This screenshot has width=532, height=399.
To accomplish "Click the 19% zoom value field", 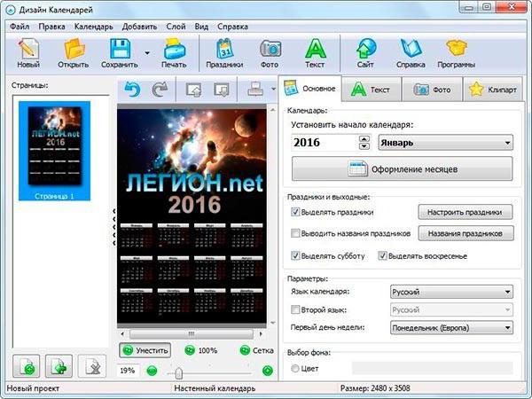I will (x=128, y=371).
